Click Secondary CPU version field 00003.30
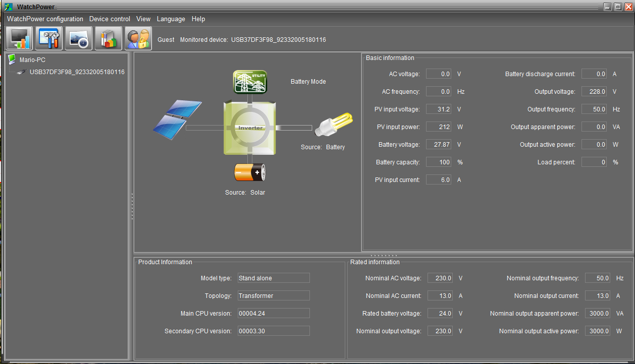This screenshot has height=364, width=635. pyautogui.click(x=274, y=331)
